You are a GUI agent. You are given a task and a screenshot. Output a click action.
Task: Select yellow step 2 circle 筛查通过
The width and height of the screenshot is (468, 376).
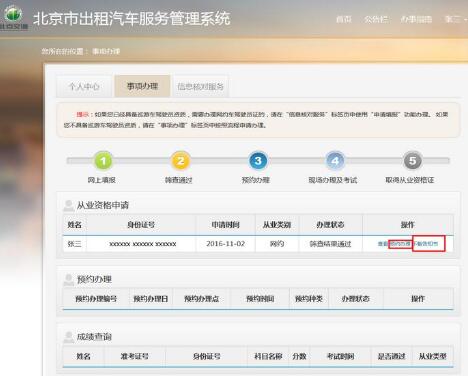[x=180, y=161]
